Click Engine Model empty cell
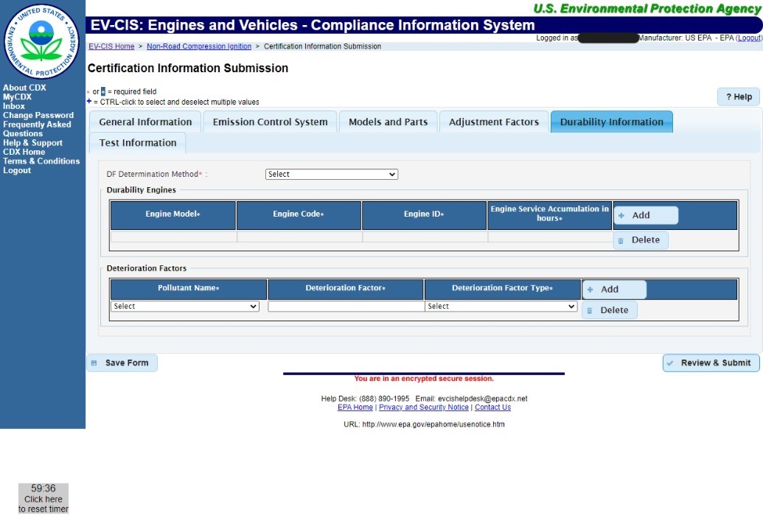The image size is (763, 532). point(173,237)
